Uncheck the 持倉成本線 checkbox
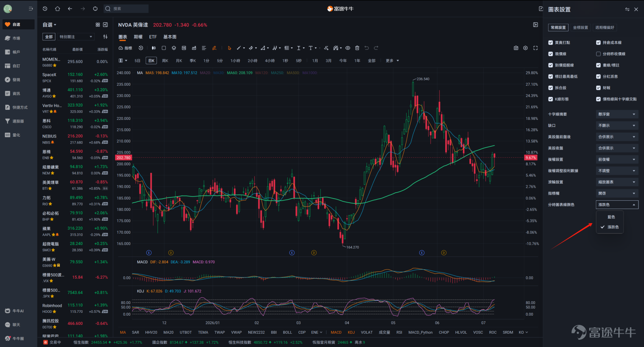This screenshot has height=347, width=644. [599, 43]
